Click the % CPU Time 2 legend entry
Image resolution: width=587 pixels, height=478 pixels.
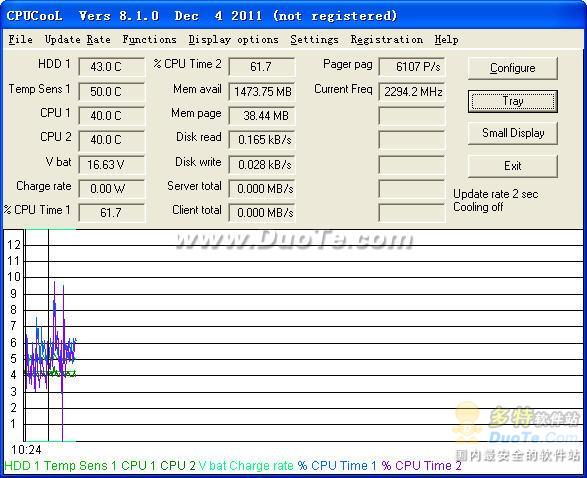click(422, 466)
